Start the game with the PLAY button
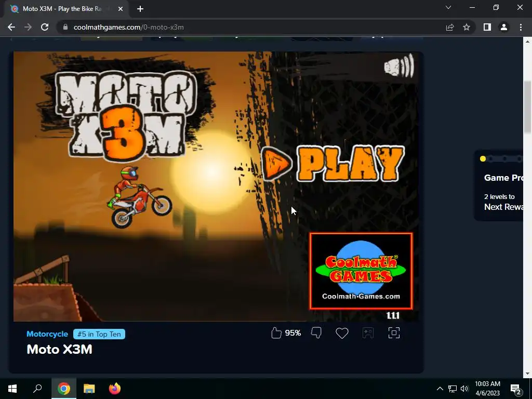Image resolution: width=532 pixels, height=399 pixels. 333,164
